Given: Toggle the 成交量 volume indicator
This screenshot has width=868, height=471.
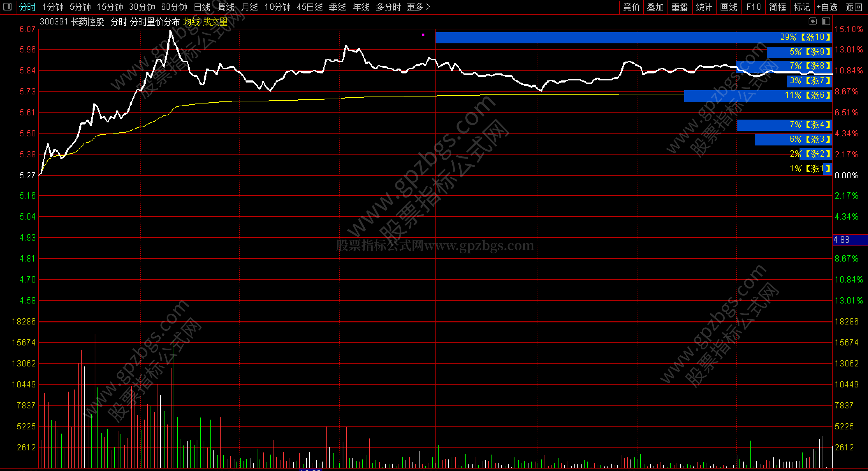Looking at the screenshot, I should click(215, 22).
